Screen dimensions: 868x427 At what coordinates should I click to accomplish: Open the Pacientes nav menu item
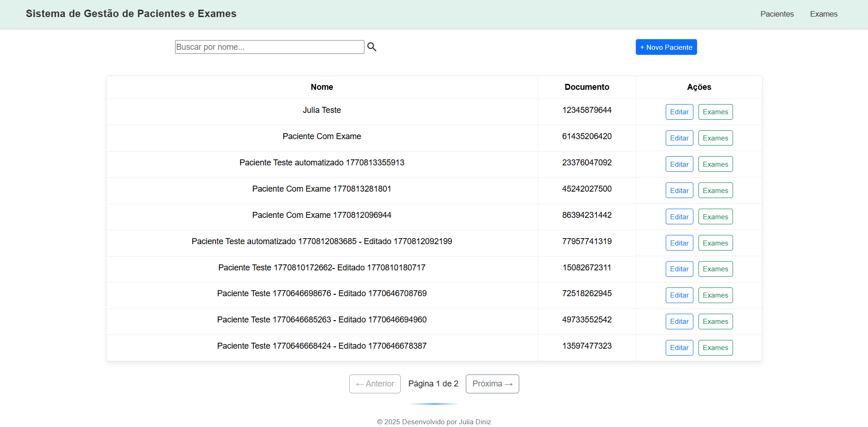777,14
